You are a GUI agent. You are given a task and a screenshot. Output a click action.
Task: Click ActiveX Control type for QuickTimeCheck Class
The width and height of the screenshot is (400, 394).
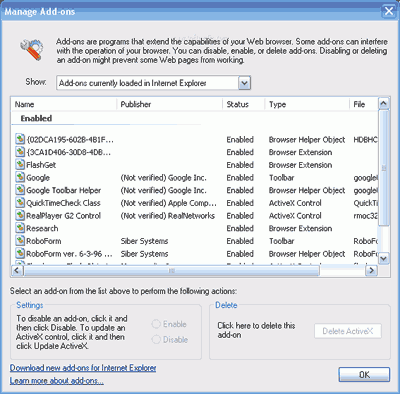coord(295,203)
